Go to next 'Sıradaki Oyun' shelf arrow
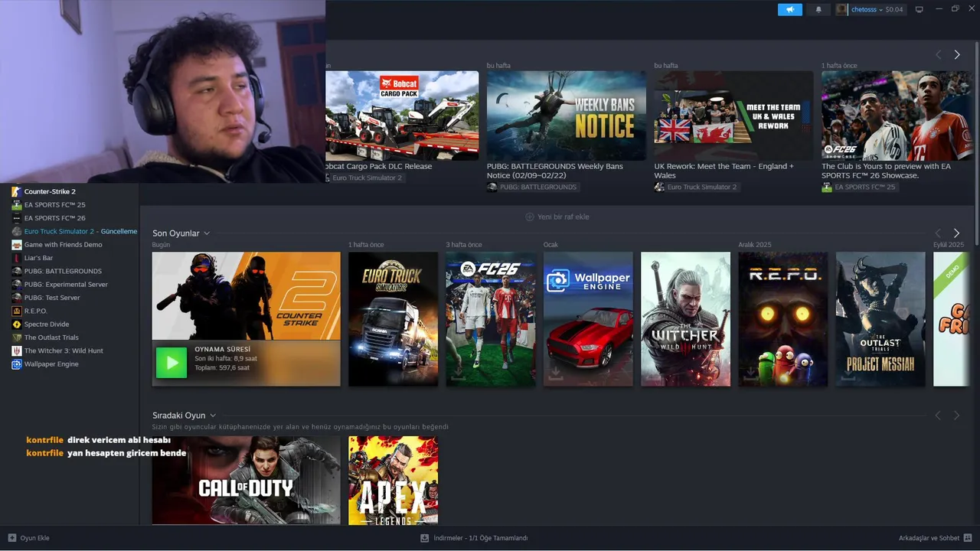The width and height of the screenshot is (980, 551). click(956, 416)
